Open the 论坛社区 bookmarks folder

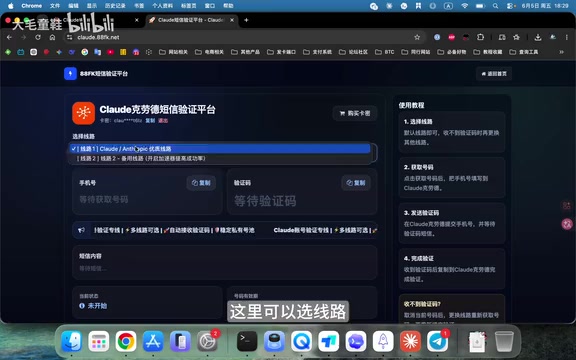pyautogui.click(x=353, y=52)
